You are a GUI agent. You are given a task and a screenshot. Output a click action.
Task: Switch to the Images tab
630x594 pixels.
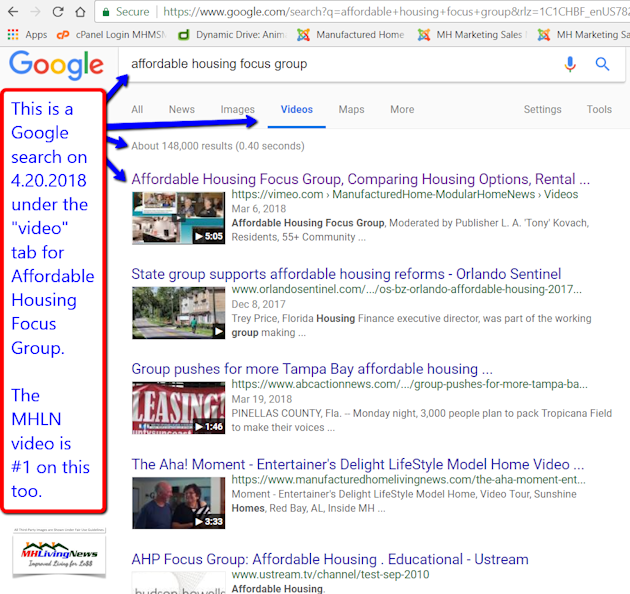tap(237, 109)
